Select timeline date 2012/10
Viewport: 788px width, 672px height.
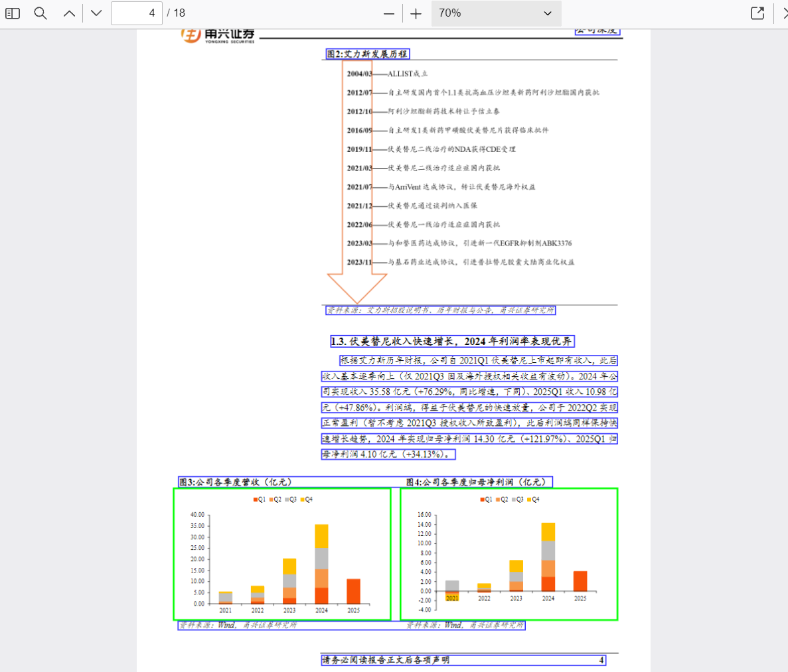(x=359, y=111)
